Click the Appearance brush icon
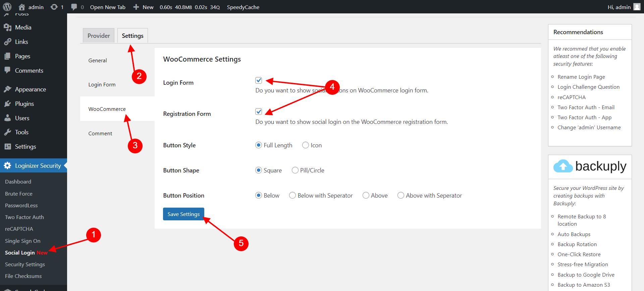The image size is (644, 291). tap(7, 89)
